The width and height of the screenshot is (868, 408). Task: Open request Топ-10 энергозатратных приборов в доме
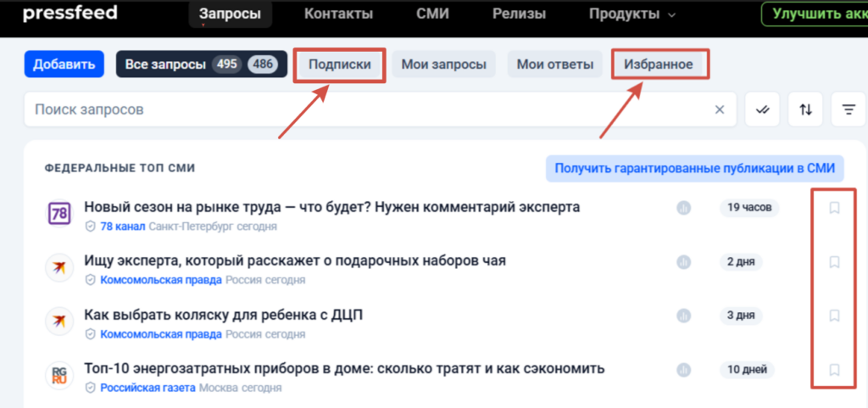[x=344, y=368]
